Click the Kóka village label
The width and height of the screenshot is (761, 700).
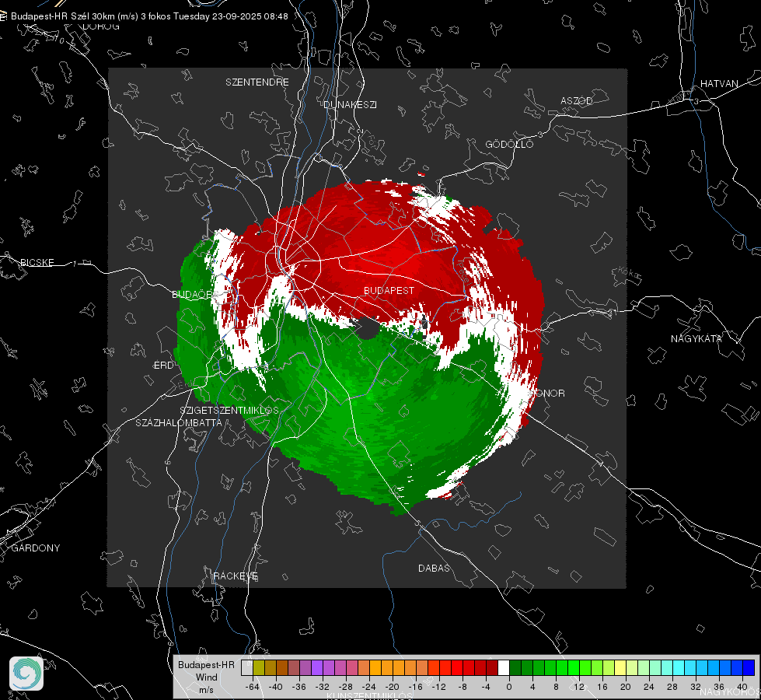pyautogui.click(x=629, y=272)
